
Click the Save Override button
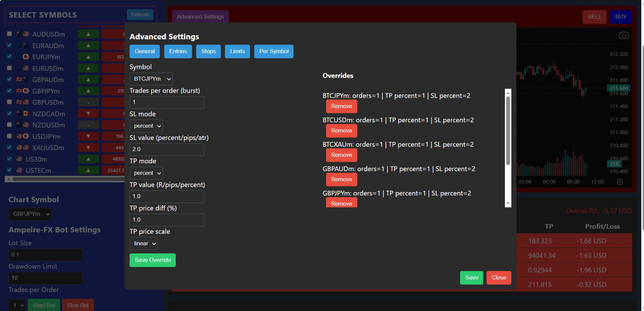(x=152, y=260)
